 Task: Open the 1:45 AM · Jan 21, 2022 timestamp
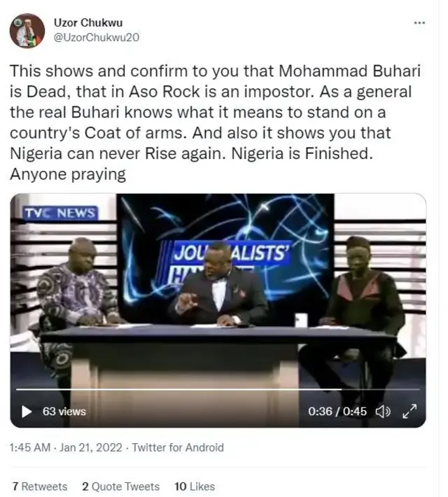tap(66, 447)
